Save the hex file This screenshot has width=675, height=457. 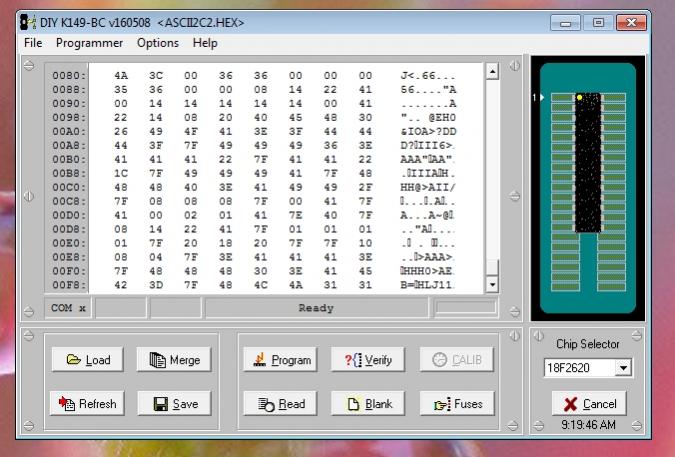pos(174,403)
